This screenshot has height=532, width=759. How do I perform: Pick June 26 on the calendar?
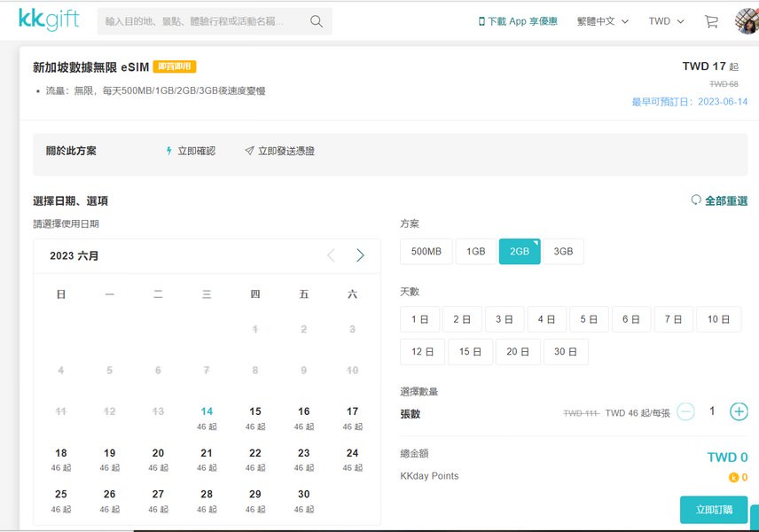[109, 501]
